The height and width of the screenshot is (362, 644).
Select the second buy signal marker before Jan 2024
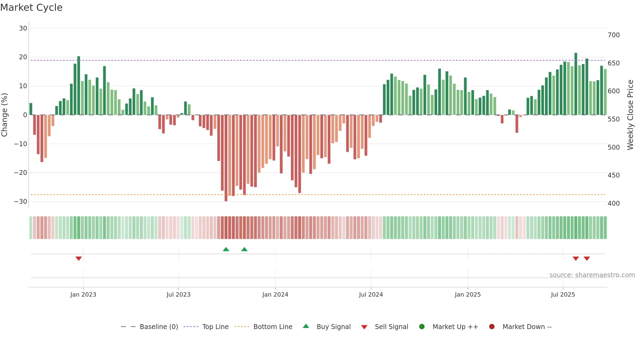tap(244, 249)
